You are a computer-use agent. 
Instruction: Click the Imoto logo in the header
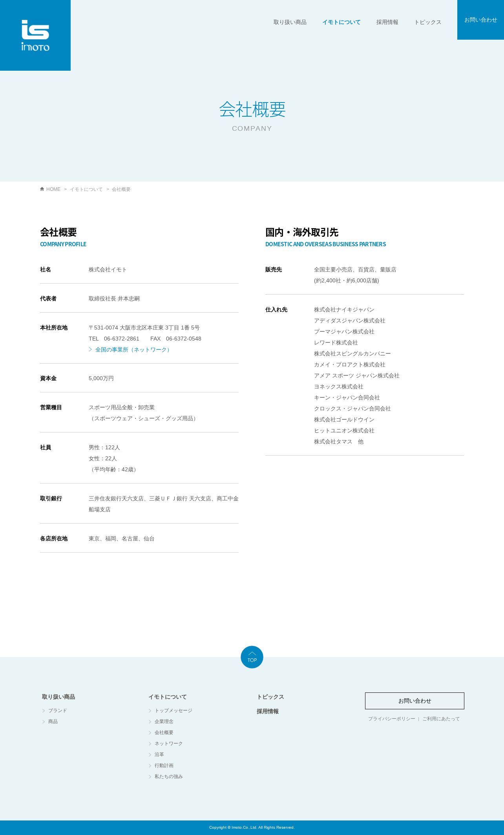[x=35, y=35]
